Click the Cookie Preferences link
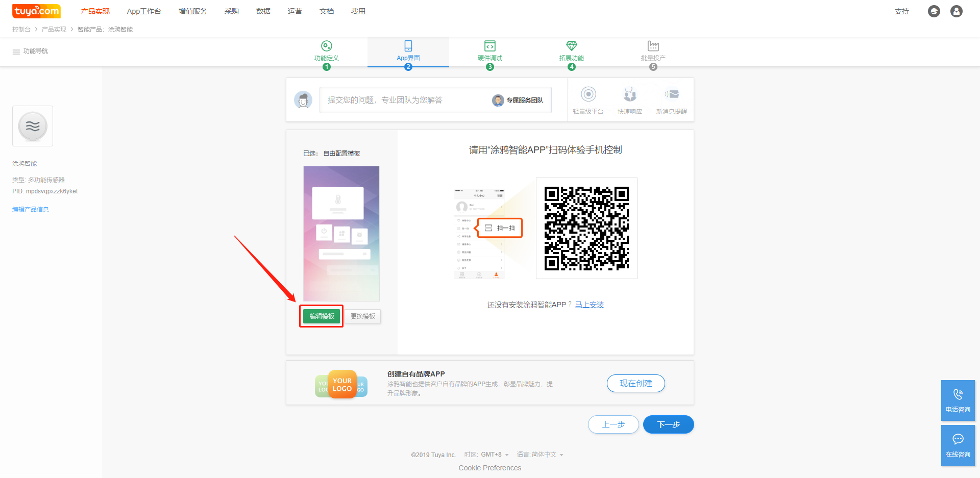Image resolution: width=980 pixels, height=478 pixels. tap(490, 468)
